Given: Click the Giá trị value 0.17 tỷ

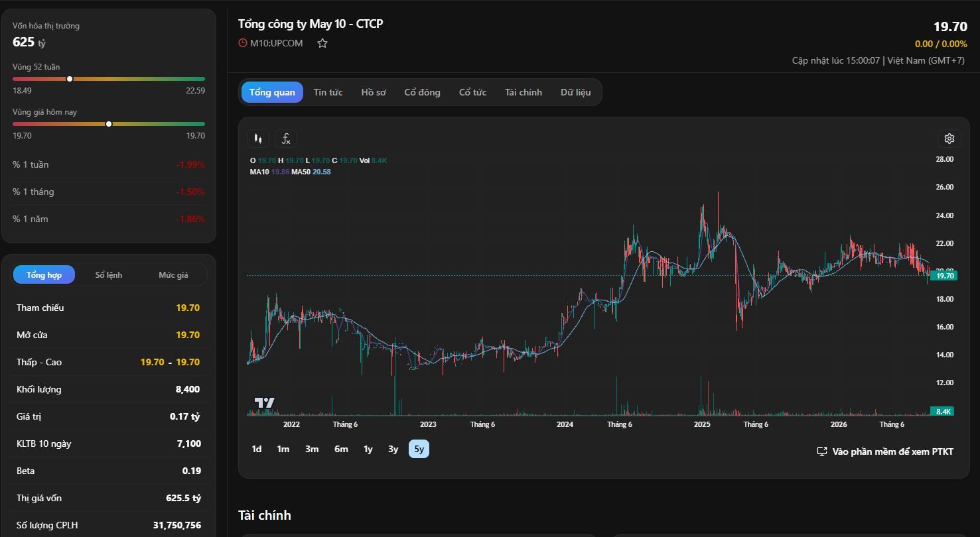Looking at the screenshot, I should (185, 416).
